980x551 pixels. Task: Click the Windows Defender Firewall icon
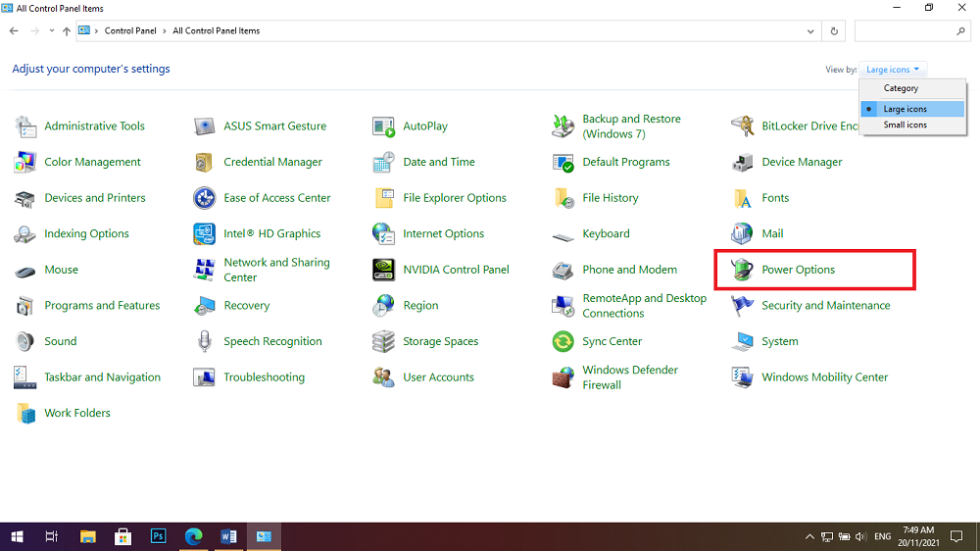point(563,377)
